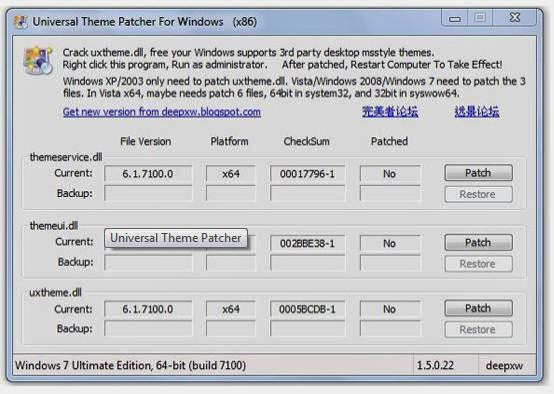Click the version 1.5.0.22 status bar entry
The height and width of the screenshot is (394, 554).
[435, 365]
